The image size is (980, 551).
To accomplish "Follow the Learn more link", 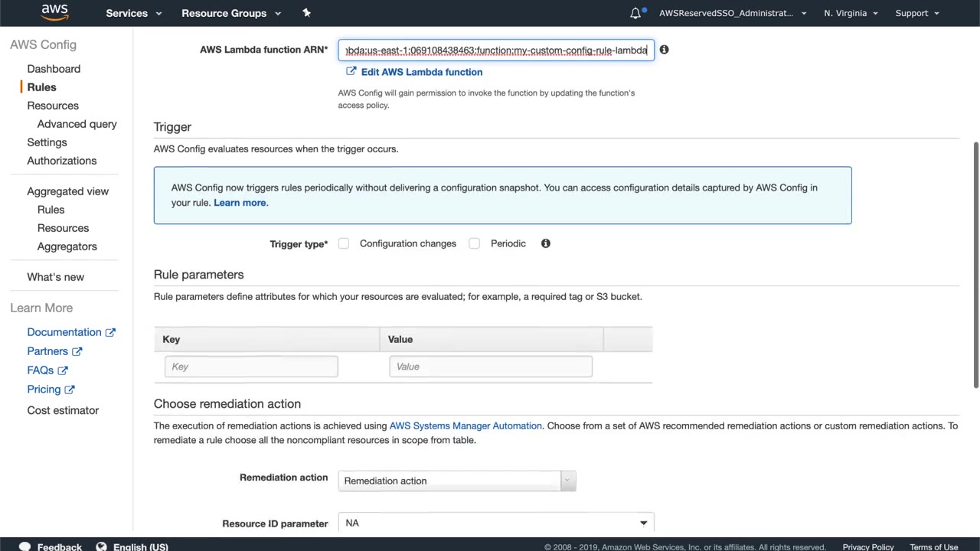I will click(x=240, y=203).
